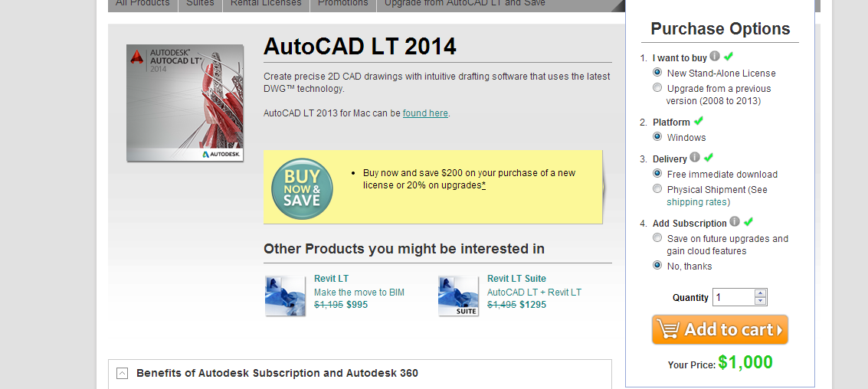Open the Promotions tab

click(x=343, y=4)
